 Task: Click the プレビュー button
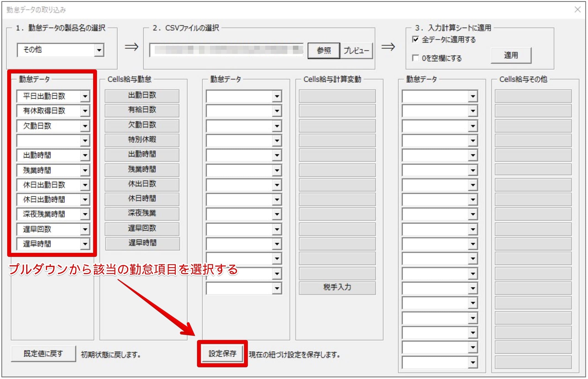click(357, 50)
